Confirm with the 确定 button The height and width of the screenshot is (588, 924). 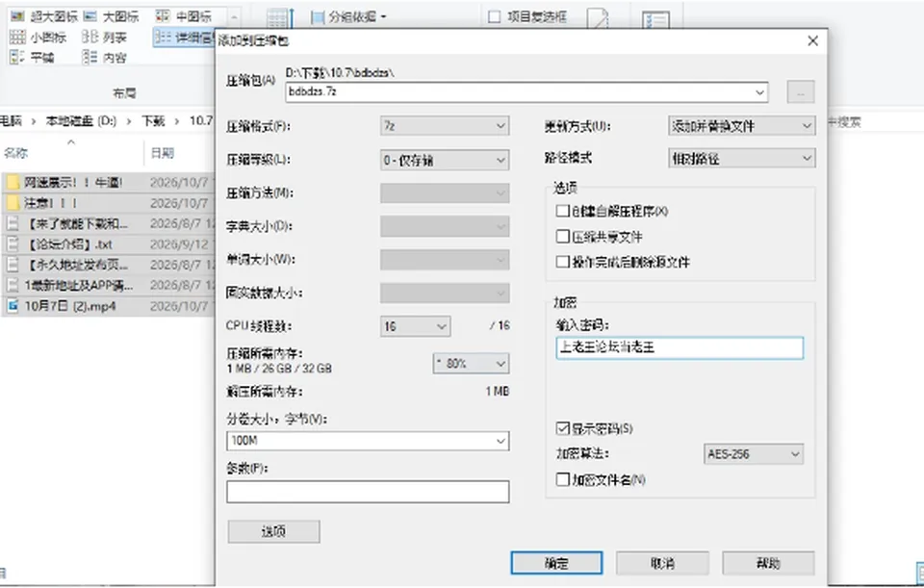557,563
